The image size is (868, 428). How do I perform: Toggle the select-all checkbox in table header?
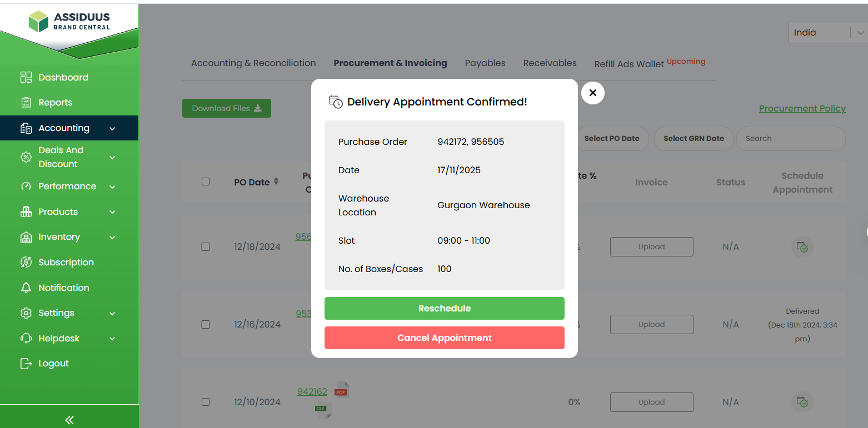[206, 182]
